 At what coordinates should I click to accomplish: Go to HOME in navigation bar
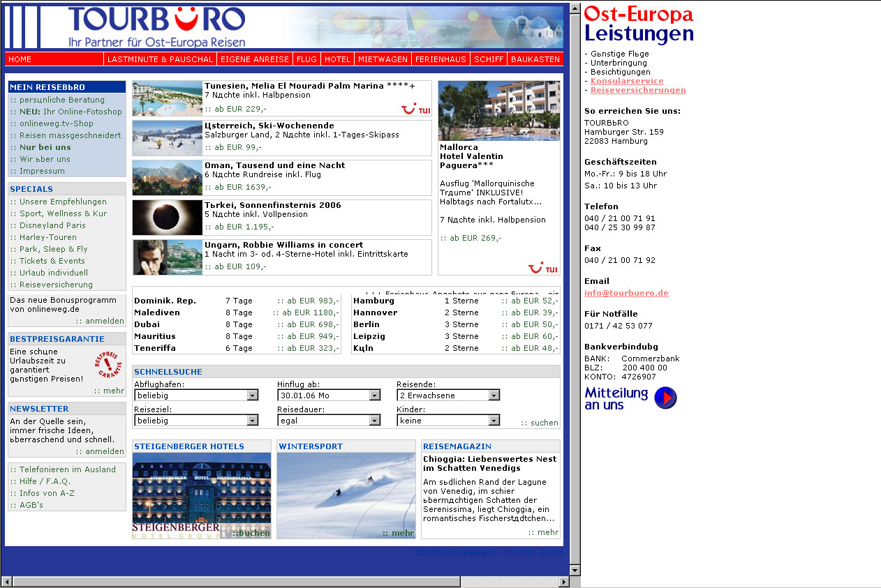point(20,59)
